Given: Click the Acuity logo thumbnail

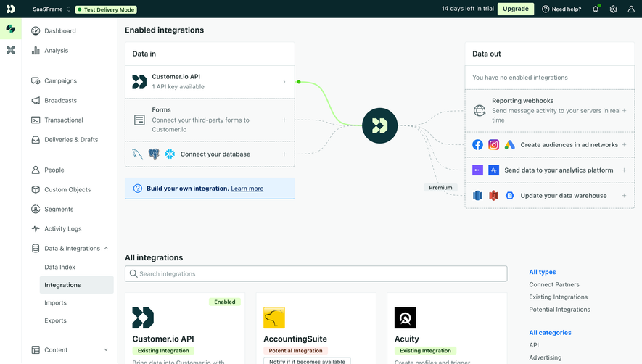Looking at the screenshot, I should click(x=405, y=318).
